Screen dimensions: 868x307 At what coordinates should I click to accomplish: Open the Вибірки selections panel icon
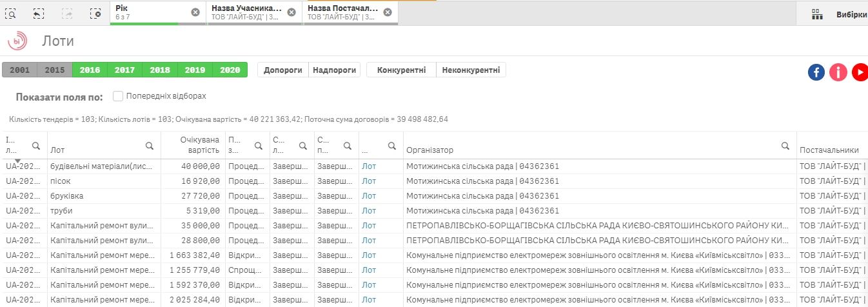818,14
